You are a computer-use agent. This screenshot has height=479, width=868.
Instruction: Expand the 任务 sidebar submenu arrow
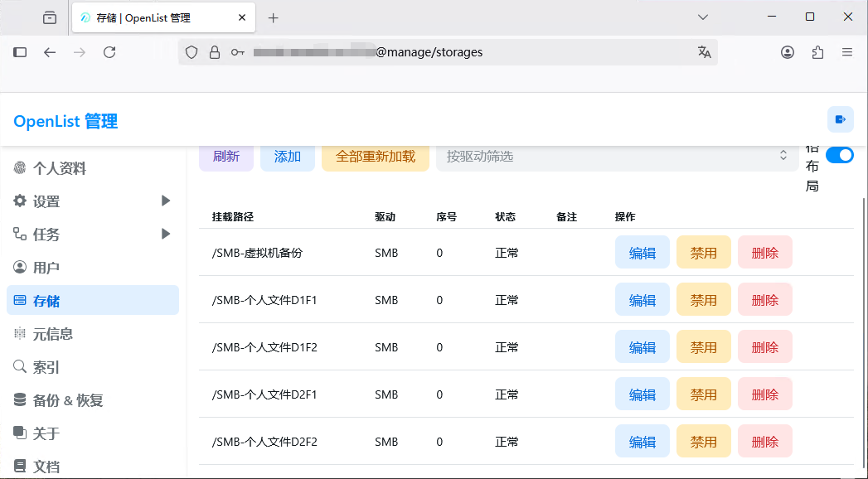pyautogui.click(x=166, y=234)
